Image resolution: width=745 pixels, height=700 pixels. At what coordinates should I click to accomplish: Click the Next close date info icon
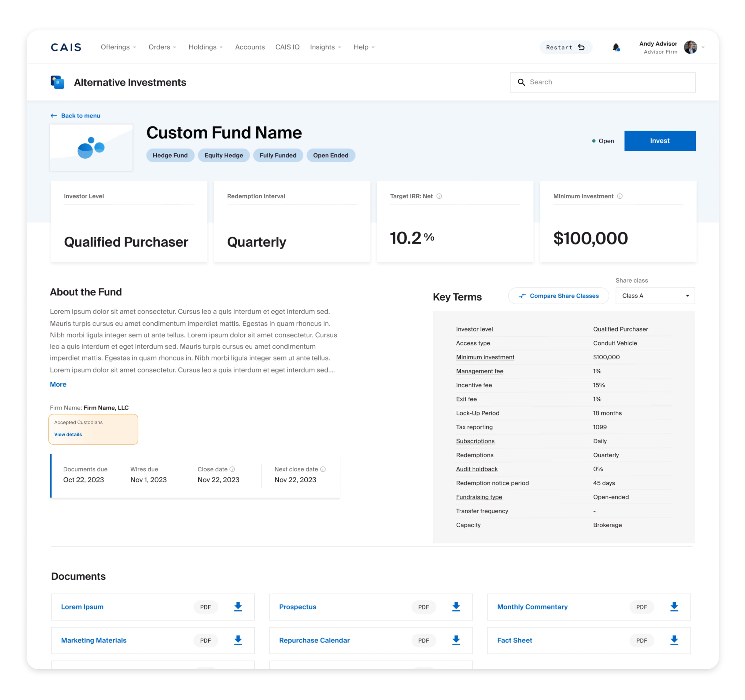323,469
